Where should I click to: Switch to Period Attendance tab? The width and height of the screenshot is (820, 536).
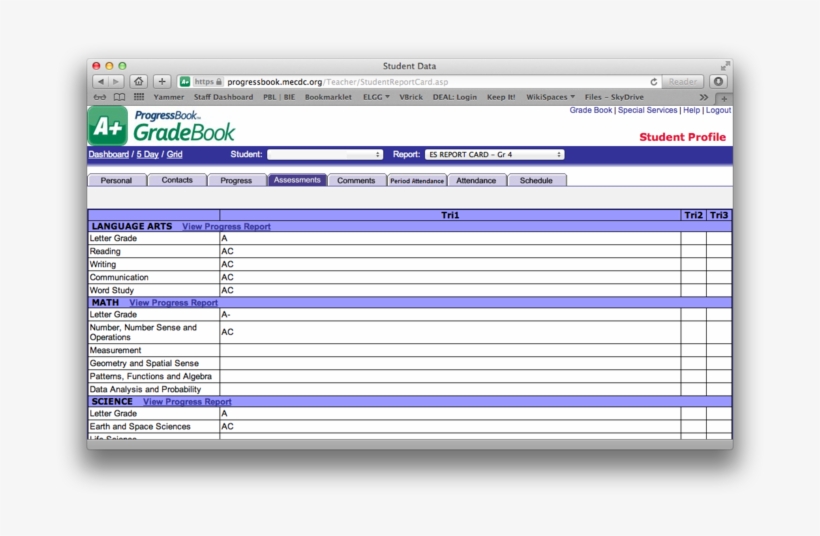417,180
